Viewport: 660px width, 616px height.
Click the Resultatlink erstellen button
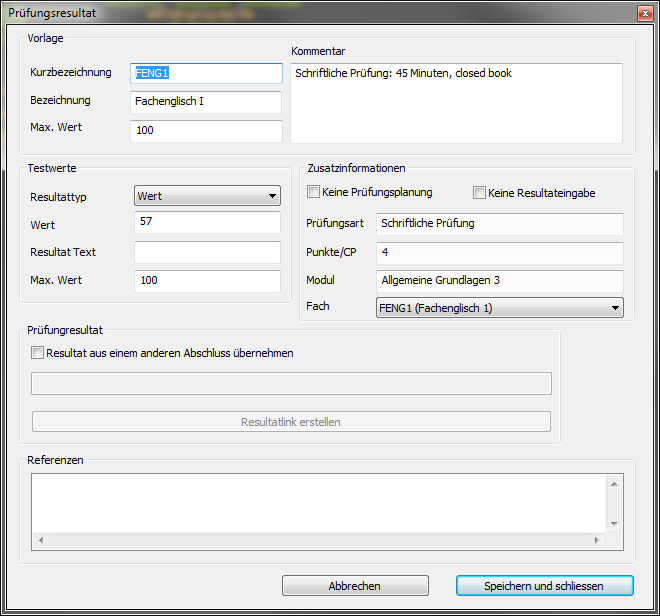coord(291,422)
